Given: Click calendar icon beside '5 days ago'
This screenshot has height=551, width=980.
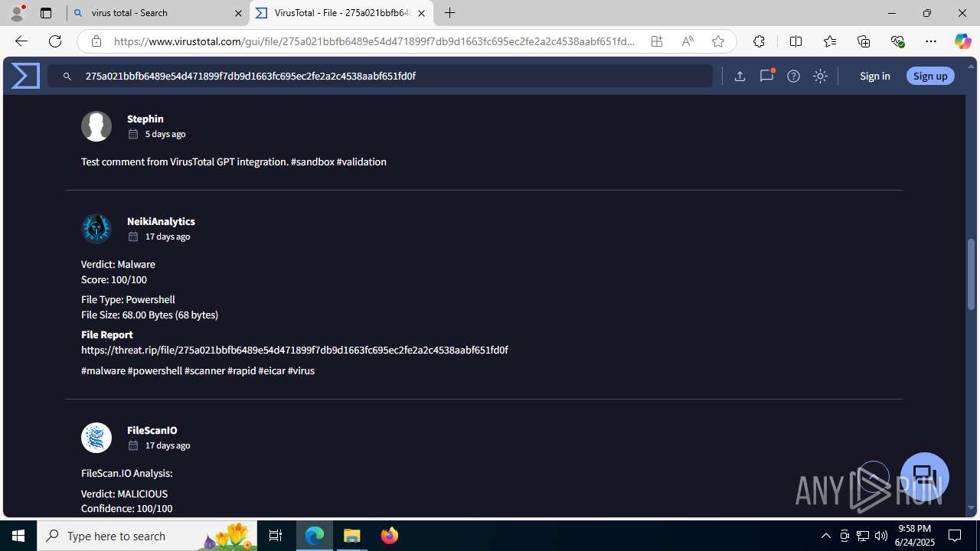Looking at the screenshot, I should [133, 134].
